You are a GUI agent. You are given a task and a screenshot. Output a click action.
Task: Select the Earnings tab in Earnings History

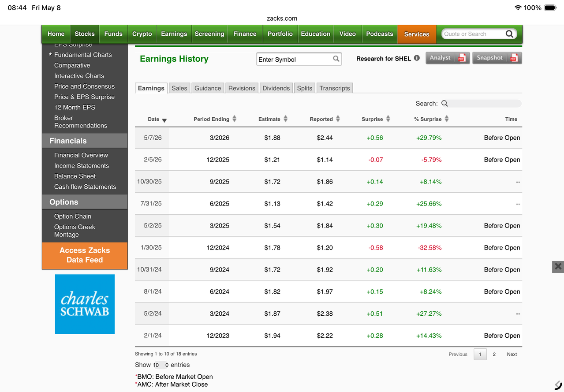coord(151,88)
